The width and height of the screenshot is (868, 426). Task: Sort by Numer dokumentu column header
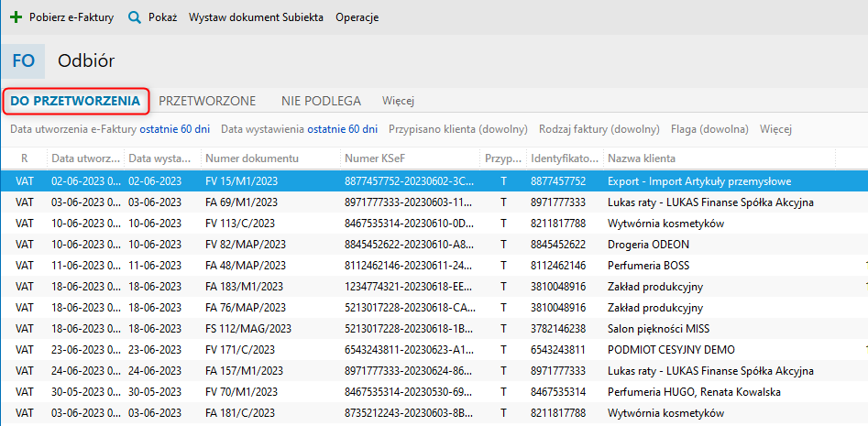pos(252,158)
